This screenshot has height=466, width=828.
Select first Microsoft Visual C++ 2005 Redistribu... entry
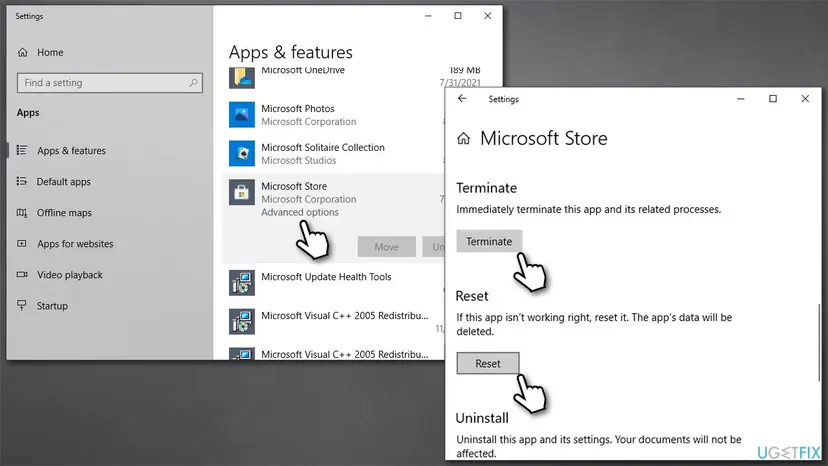coord(345,315)
